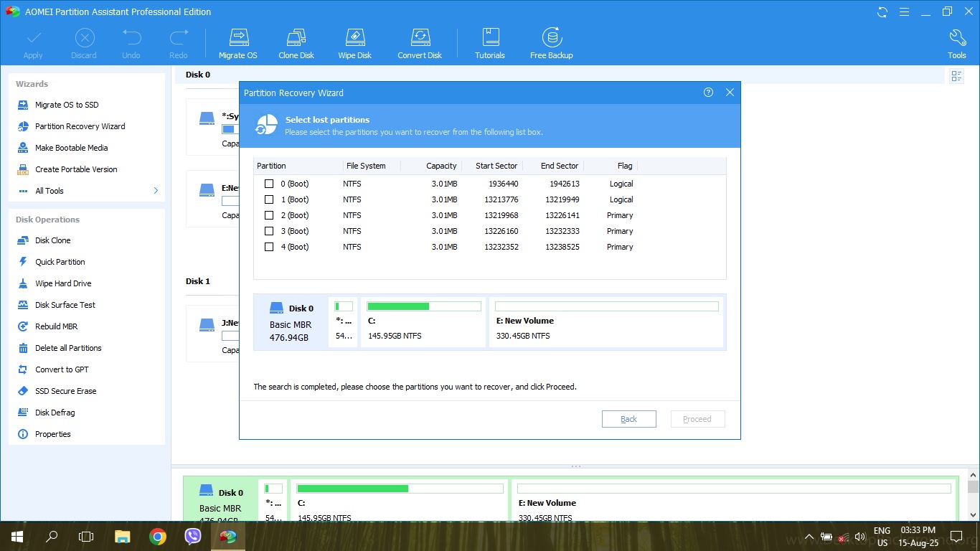The height and width of the screenshot is (551, 980).
Task: Select C: partition in bottom disk map
Action: point(400,501)
